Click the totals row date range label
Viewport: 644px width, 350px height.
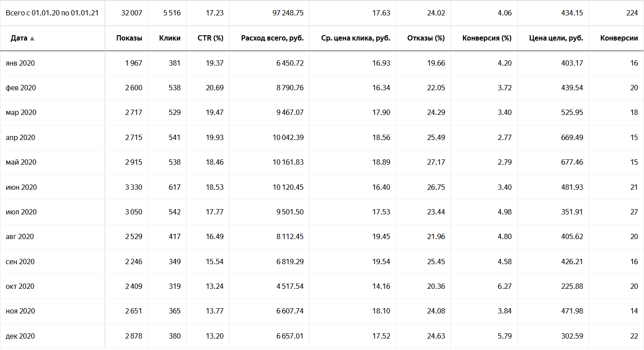52,13
